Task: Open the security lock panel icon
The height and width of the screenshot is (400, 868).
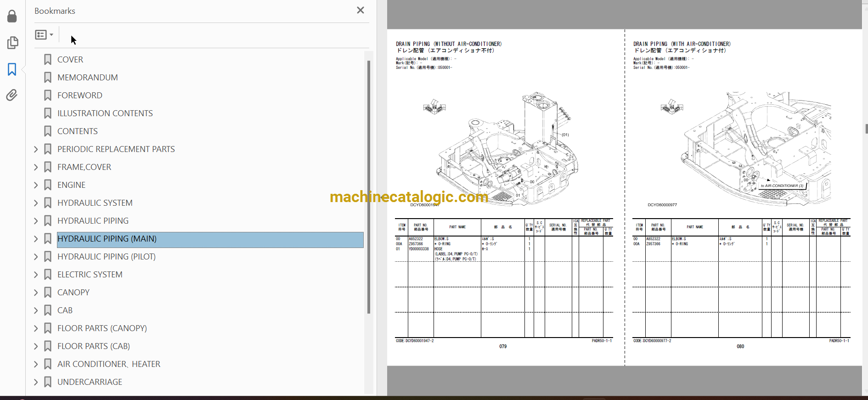Action: 12,17
